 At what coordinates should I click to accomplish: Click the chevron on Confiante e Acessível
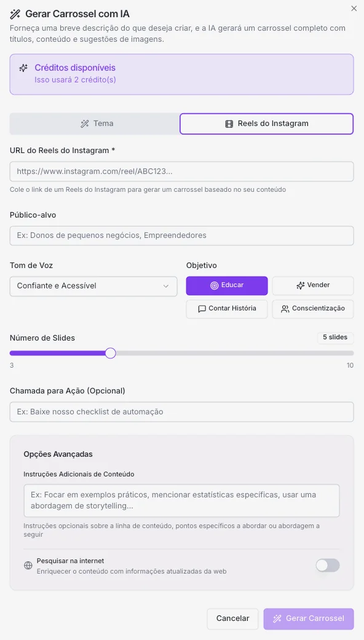(166, 285)
